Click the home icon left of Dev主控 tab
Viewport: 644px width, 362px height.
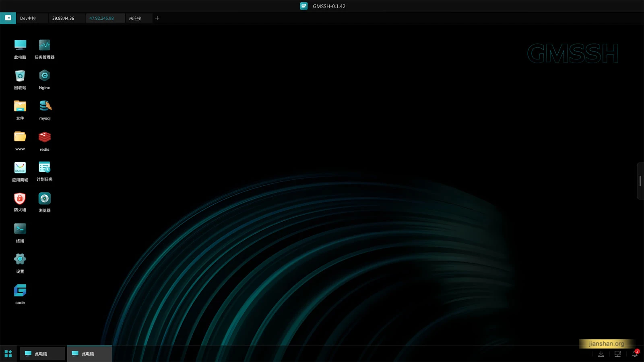(x=8, y=18)
